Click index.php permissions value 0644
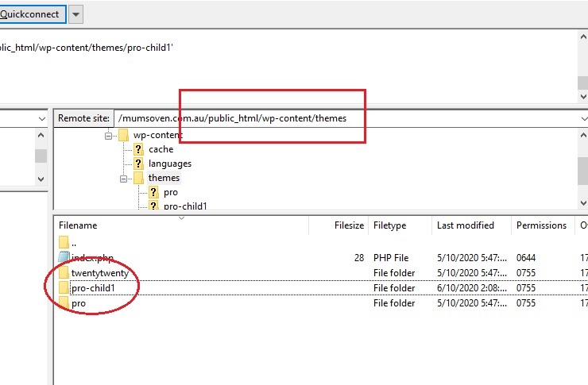Screen dimensions: 588x385 click(526, 258)
